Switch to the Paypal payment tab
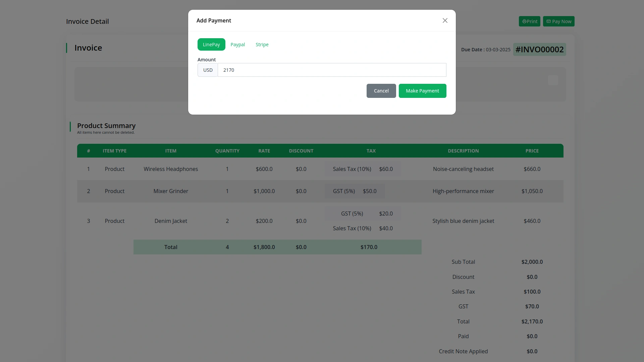 [237, 44]
